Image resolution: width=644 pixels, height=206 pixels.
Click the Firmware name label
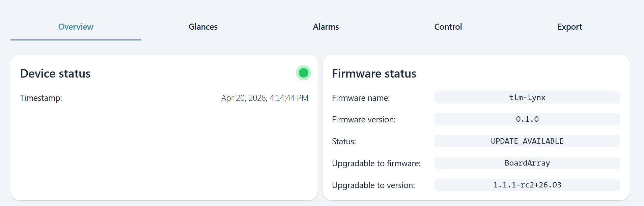(361, 98)
